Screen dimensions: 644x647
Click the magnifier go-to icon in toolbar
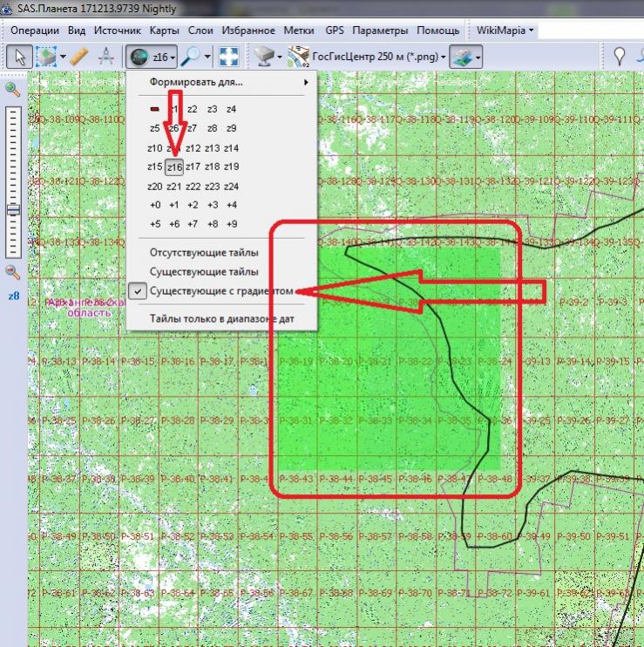tap(191, 58)
